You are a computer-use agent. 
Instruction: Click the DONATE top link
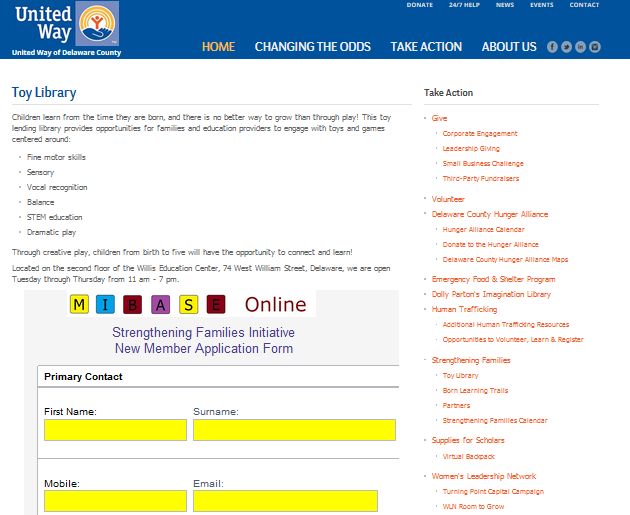click(419, 5)
